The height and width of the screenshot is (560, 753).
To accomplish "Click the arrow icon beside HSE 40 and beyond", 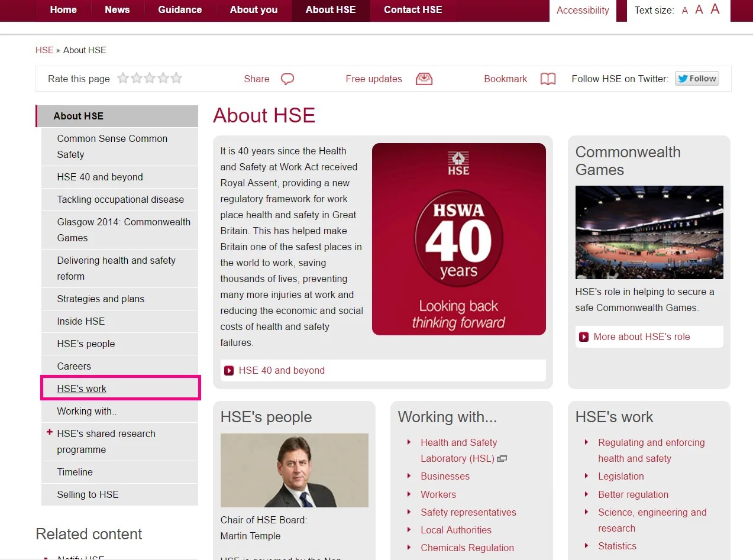I will coord(229,370).
